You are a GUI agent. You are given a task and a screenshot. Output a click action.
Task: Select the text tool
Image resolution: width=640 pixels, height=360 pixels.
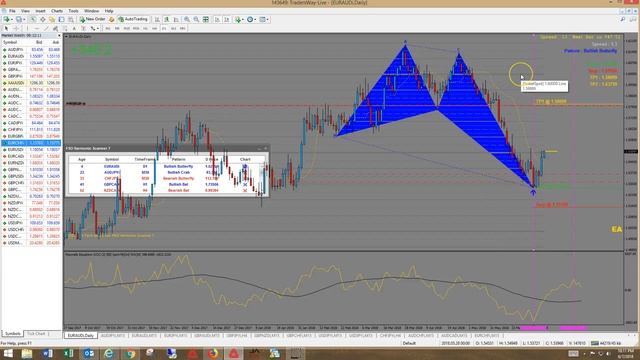point(74,29)
